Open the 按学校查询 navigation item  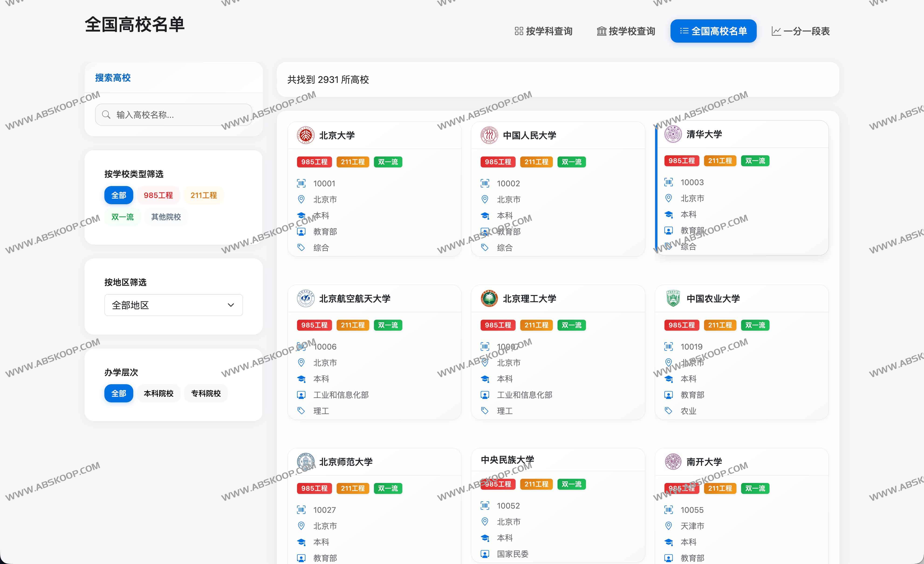pyautogui.click(x=626, y=31)
